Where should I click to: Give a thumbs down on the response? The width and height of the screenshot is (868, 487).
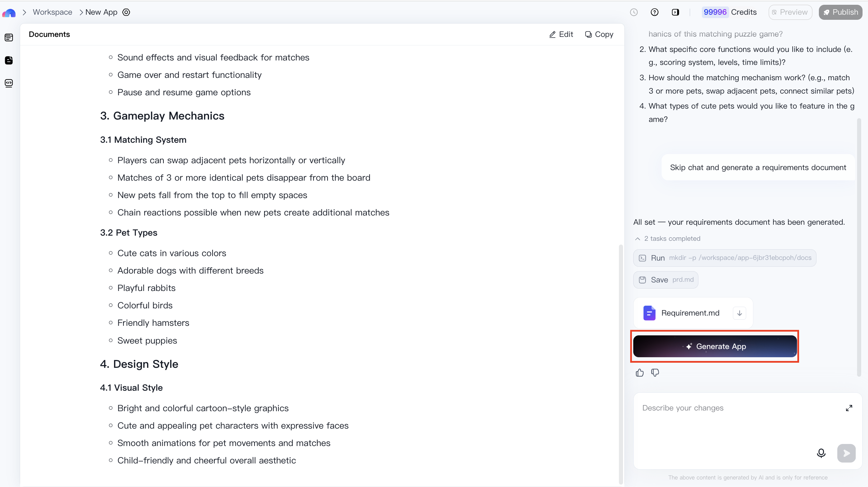655,373
